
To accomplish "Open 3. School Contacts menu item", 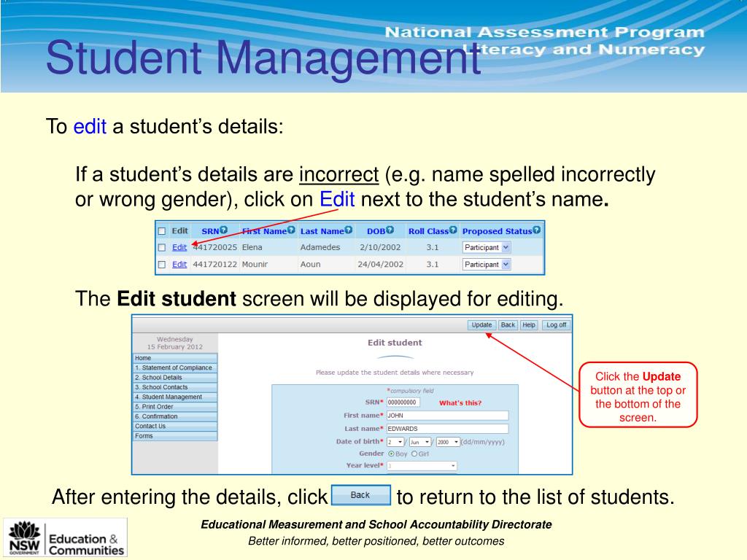I will point(175,387).
